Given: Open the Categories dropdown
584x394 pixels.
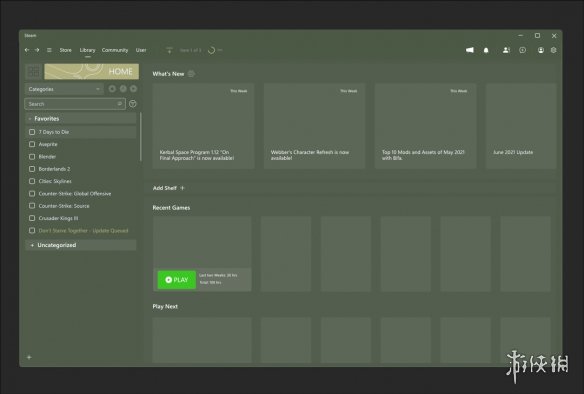Looking at the screenshot, I should click(x=64, y=89).
